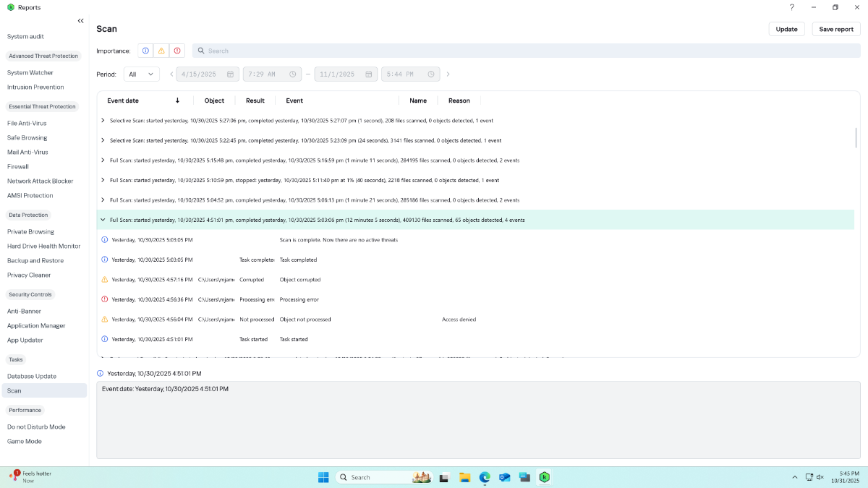Open Task View from taskbar
Image resolution: width=868 pixels, height=488 pixels.
coord(444,477)
